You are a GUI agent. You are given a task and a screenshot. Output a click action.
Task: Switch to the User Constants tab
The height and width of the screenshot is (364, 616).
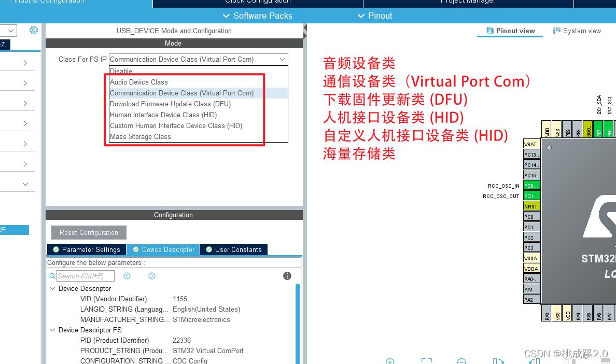[x=234, y=249]
